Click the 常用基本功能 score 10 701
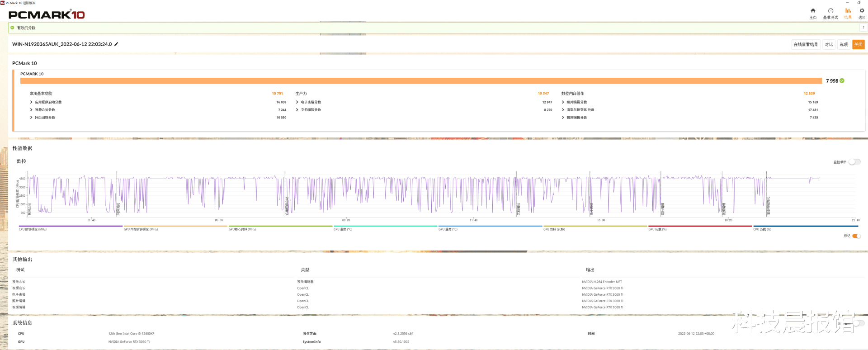The height and width of the screenshot is (350, 868). 277,94
